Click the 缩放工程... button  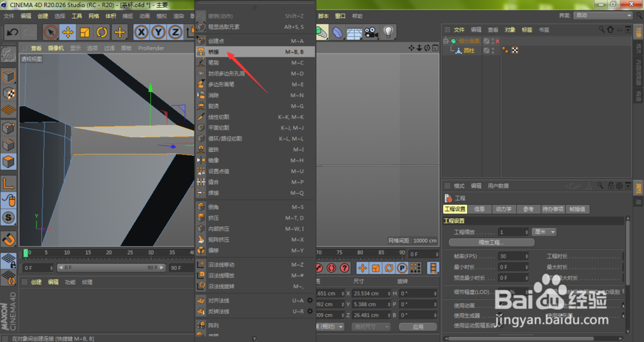(491, 243)
